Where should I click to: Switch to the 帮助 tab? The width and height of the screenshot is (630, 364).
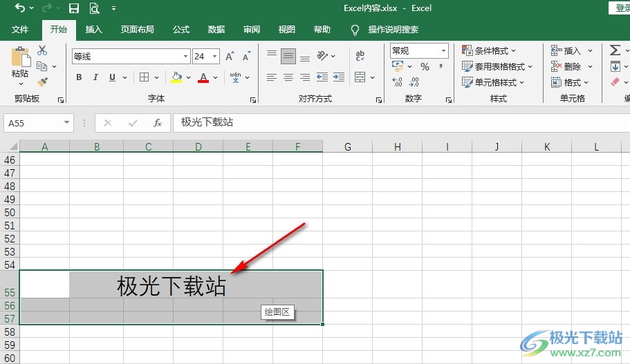click(x=322, y=29)
